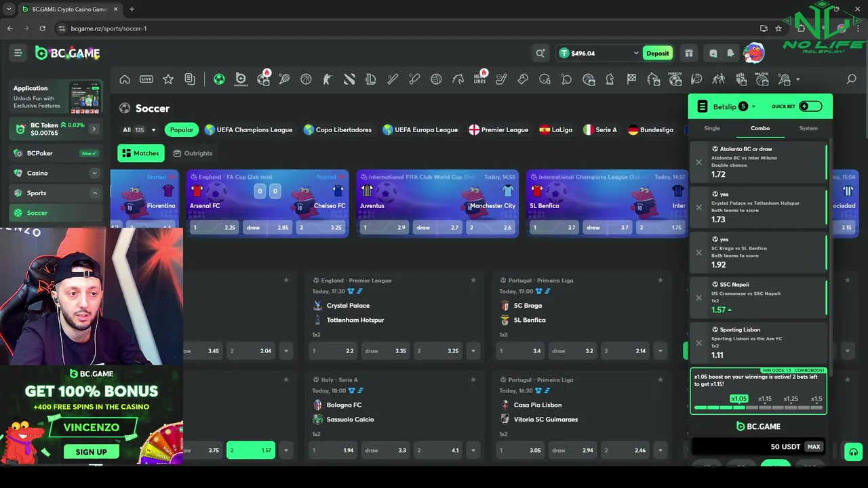Select the volleyball sport icon
Image resolution: width=868 pixels, height=488 pixels.
click(436, 79)
